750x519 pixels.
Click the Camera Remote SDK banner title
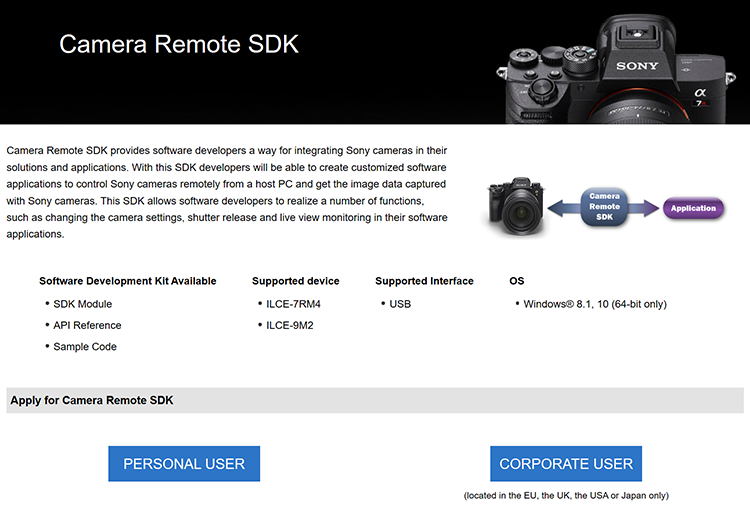(179, 44)
